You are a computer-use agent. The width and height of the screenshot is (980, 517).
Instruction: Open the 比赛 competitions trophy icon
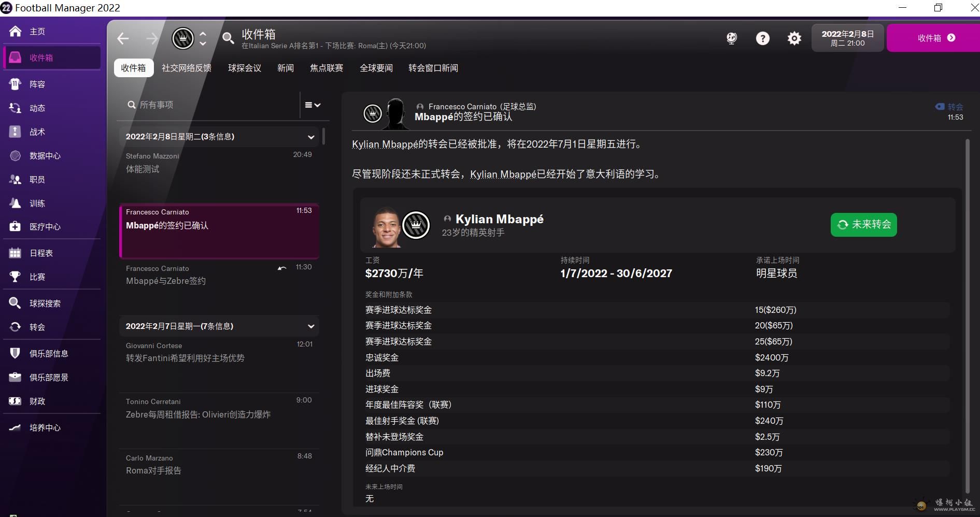click(x=16, y=277)
